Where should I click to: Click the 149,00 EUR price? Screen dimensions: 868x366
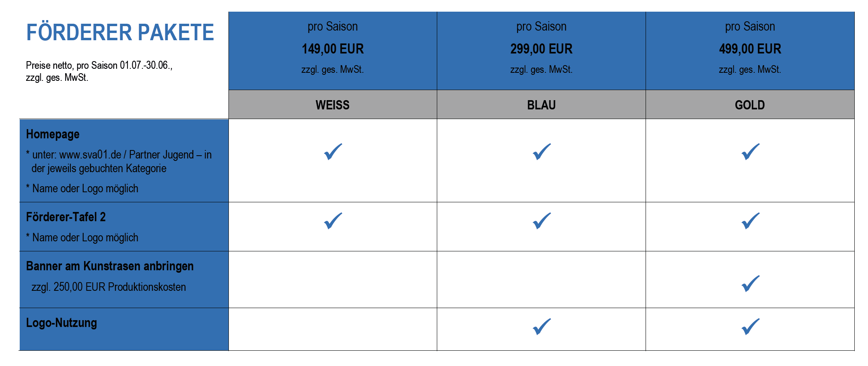[x=333, y=49]
